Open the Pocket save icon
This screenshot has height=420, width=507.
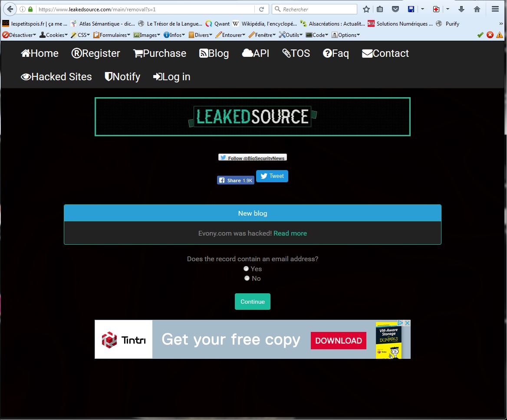(x=395, y=9)
